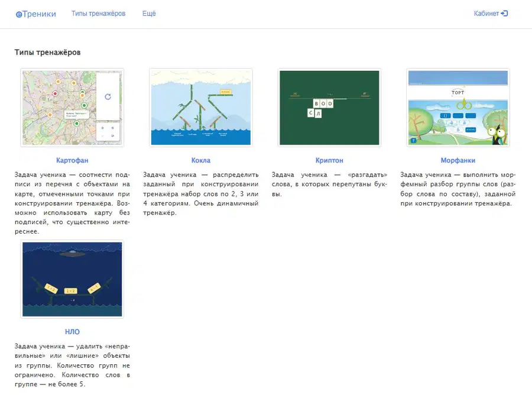Click the Типы тренажёров page heading
532x395 pixels.
47,52
